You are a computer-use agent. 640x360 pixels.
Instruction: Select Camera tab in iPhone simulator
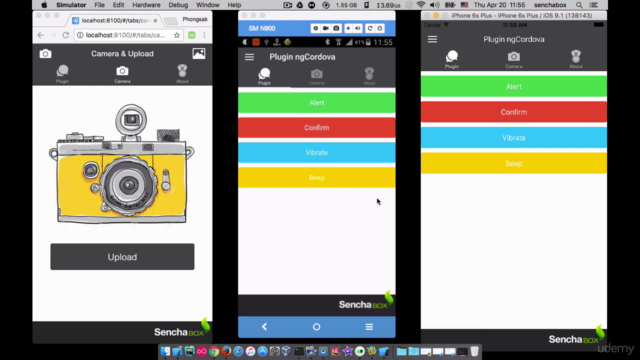tap(514, 59)
